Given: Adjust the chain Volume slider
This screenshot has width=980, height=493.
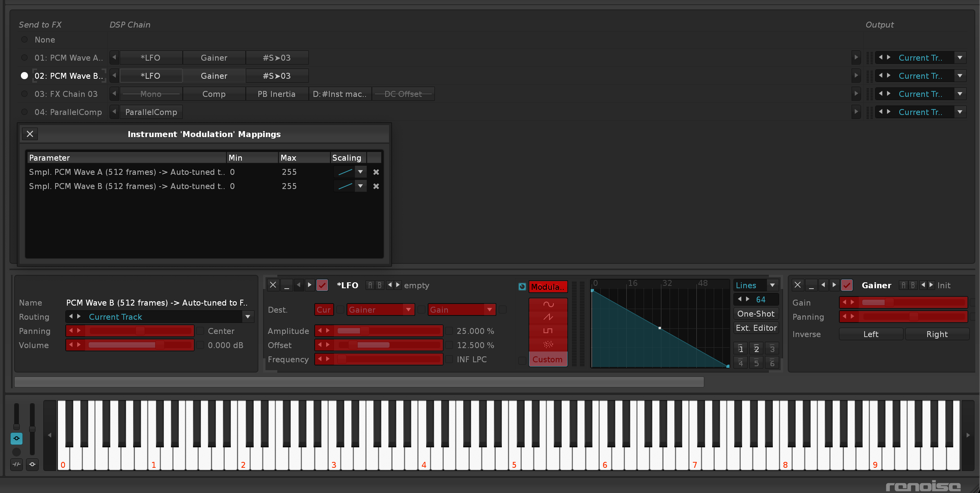Looking at the screenshot, I should pos(139,345).
